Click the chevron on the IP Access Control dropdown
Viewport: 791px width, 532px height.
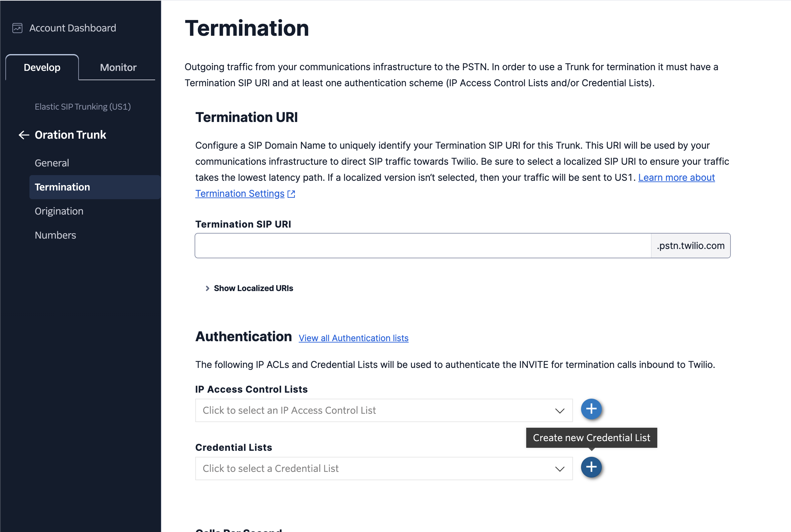(559, 410)
